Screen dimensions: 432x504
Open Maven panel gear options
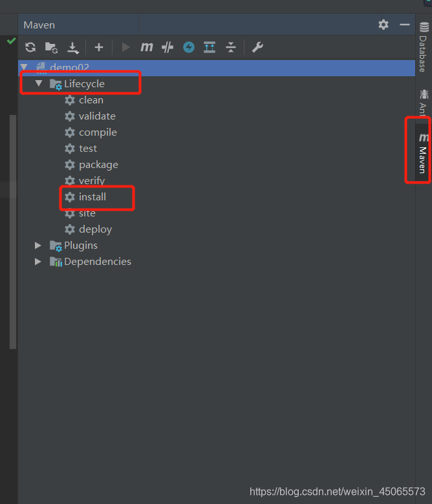coord(383,25)
